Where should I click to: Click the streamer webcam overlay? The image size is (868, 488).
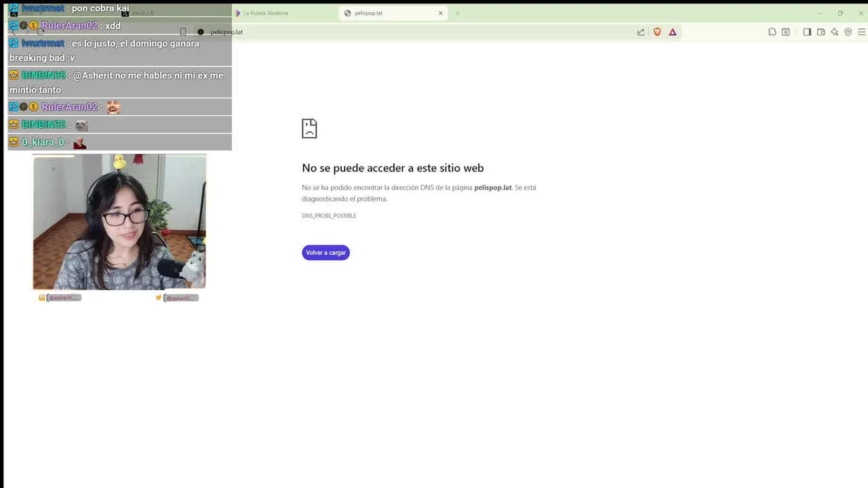pos(119,222)
